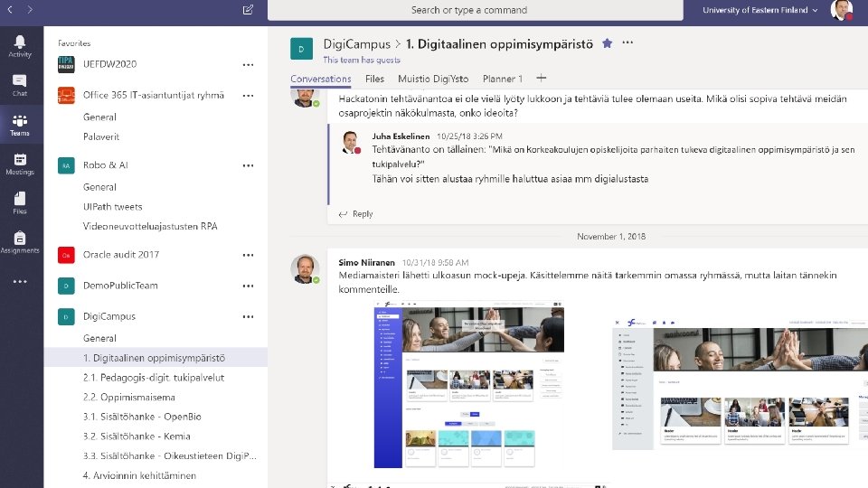Open the UIPath tweets channel
This screenshot has height=488, width=868.
pos(112,206)
